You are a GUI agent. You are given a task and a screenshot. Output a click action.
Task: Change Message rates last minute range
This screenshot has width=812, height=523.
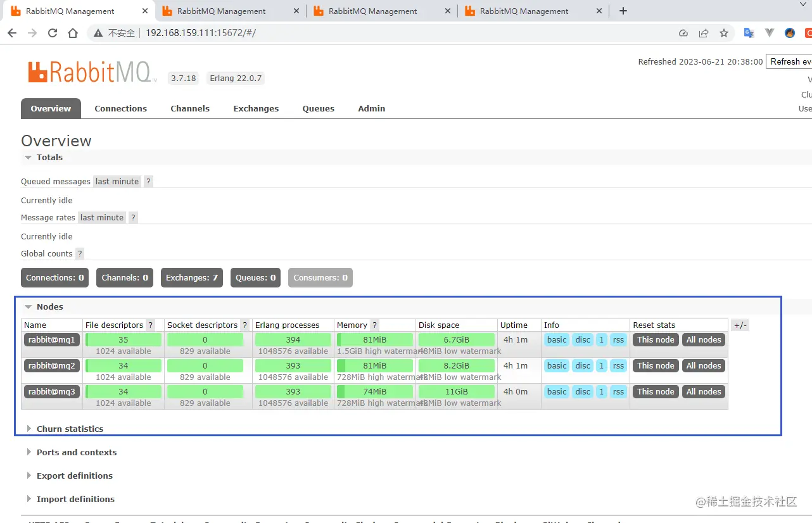[x=102, y=218]
